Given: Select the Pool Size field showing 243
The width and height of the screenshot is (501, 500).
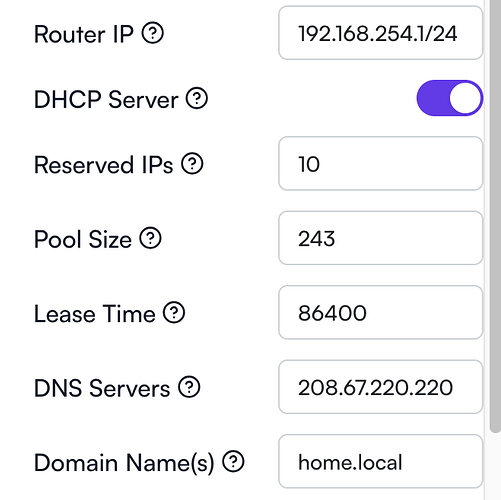Looking at the screenshot, I should [x=380, y=238].
